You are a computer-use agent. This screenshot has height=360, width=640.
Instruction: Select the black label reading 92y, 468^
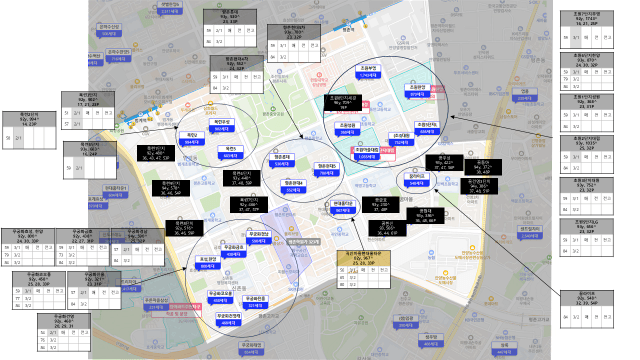coord(156,153)
